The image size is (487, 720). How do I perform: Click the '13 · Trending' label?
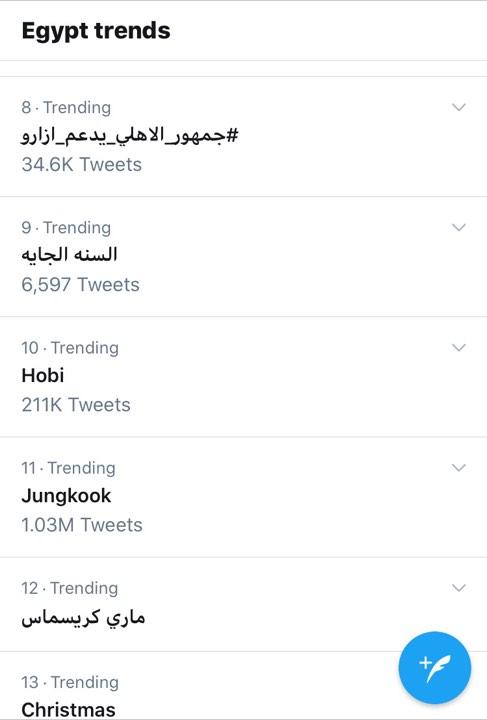pyautogui.click(x=70, y=682)
